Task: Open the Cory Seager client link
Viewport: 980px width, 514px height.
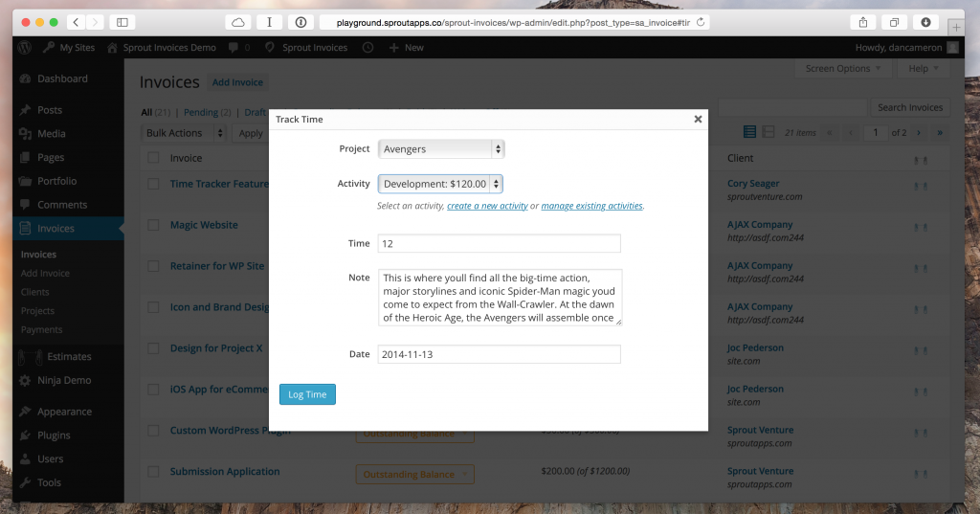Action: point(753,183)
